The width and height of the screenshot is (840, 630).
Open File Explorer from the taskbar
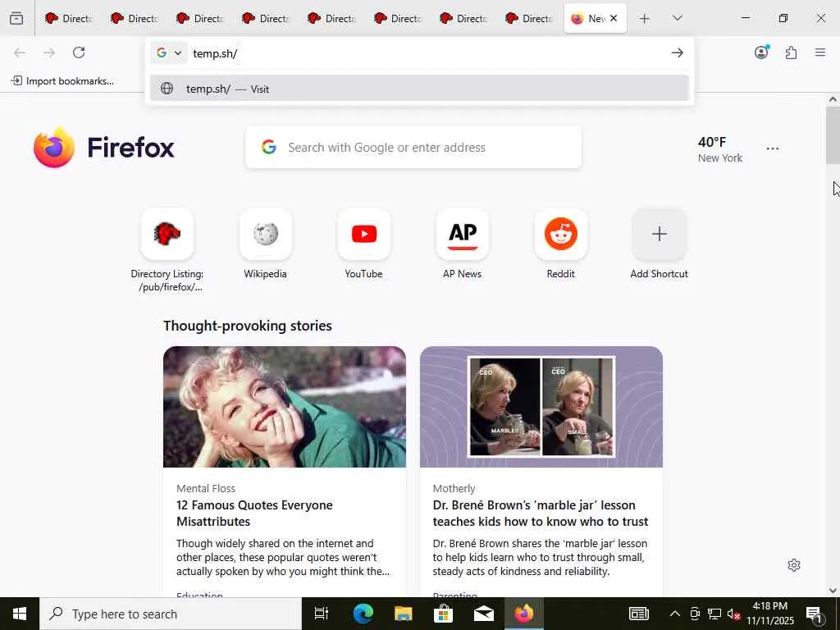point(403,614)
